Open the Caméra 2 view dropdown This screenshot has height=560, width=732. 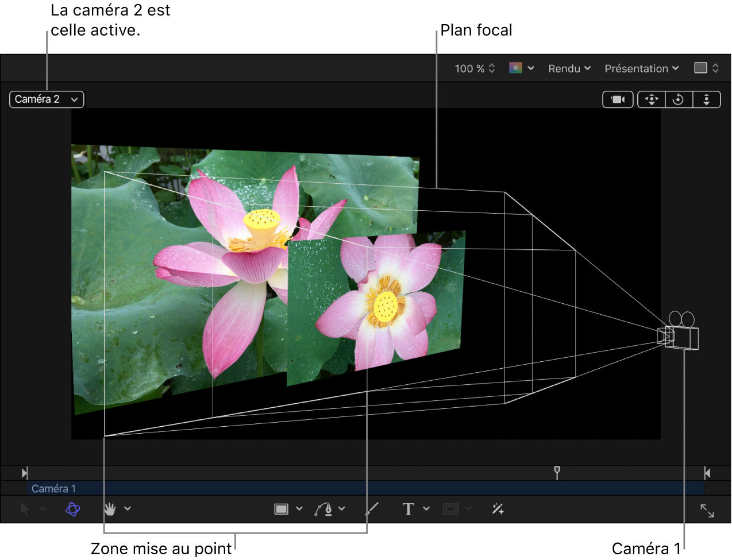pyautogui.click(x=47, y=99)
